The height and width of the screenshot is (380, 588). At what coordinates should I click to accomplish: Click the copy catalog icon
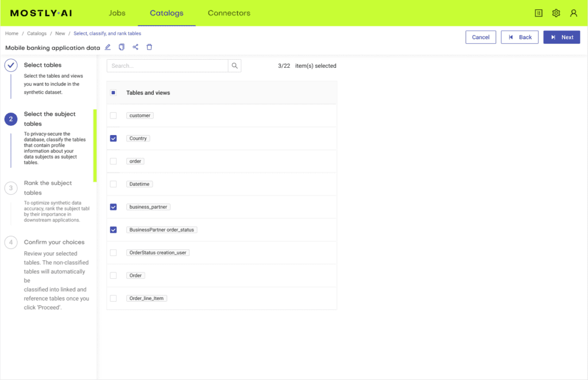pos(121,48)
